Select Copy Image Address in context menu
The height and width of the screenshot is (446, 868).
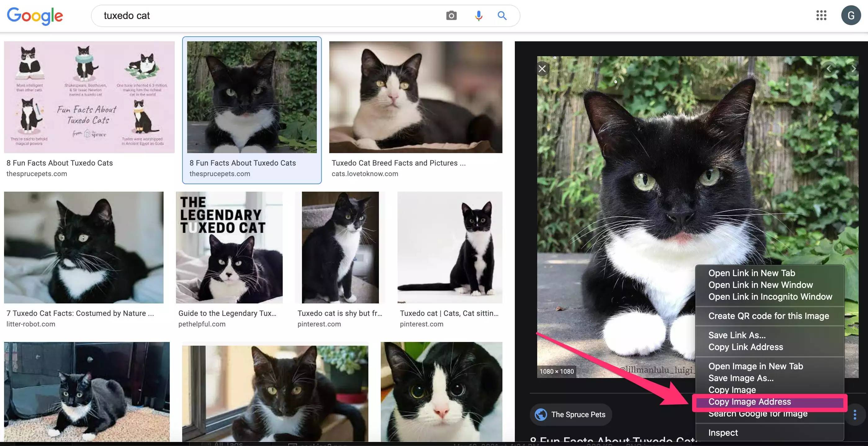pos(749,402)
